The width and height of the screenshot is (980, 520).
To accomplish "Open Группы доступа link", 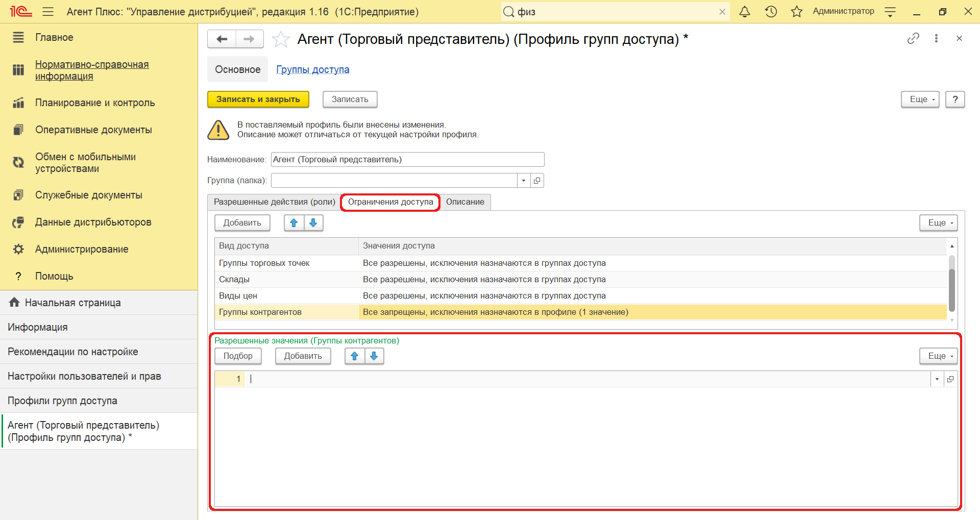I will pyautogui.click(x=313, y=69).
